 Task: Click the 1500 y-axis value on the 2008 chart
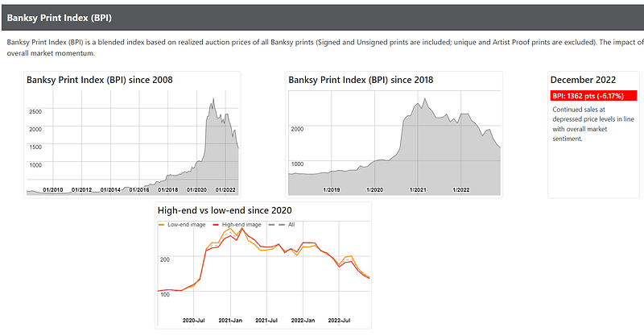click(x=35, y=147)
